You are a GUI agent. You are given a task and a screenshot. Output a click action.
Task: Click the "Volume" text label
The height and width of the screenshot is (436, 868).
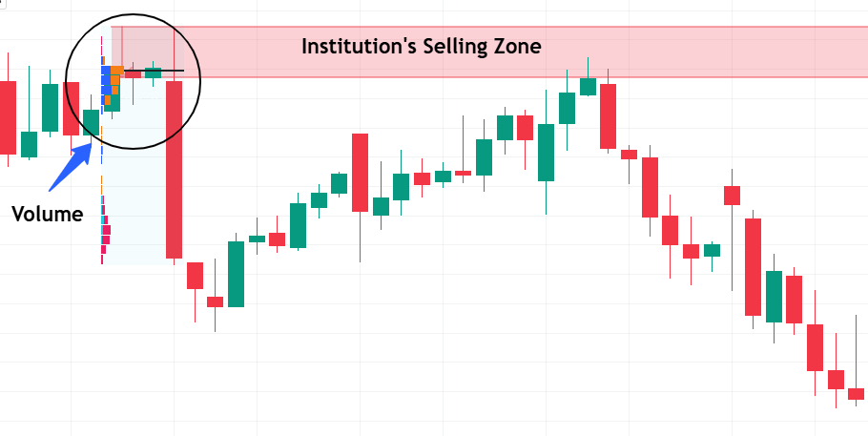click(x=47, y=214)
